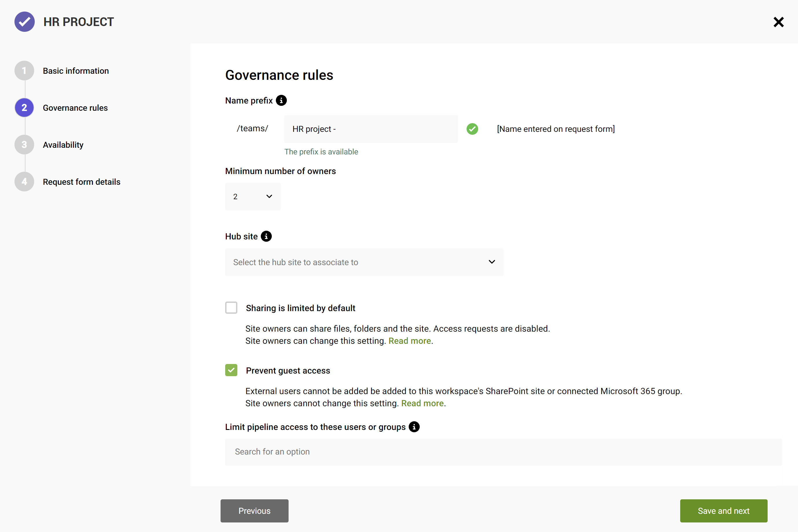
Task: Uncheck Prevent guest access
Action: 231,370
